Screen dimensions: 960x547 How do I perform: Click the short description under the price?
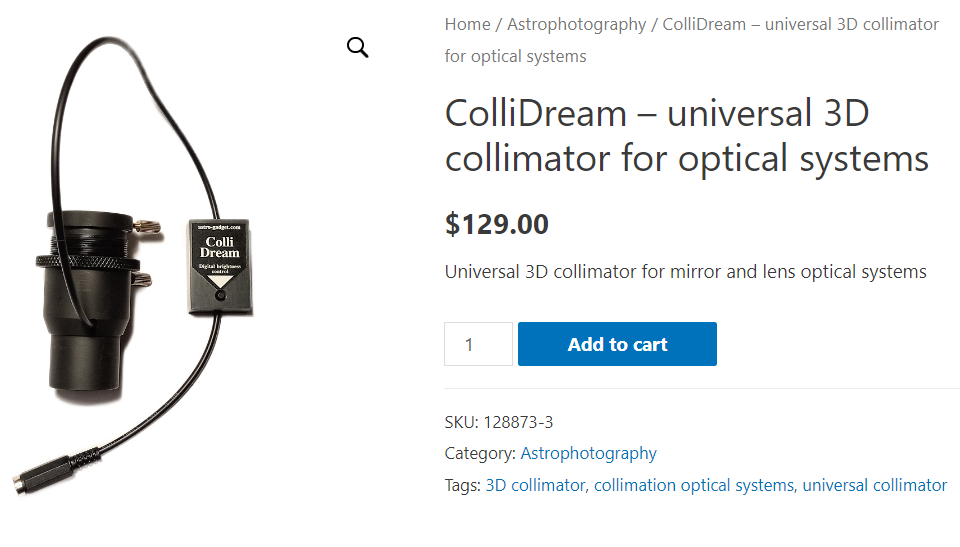(685, 272)
